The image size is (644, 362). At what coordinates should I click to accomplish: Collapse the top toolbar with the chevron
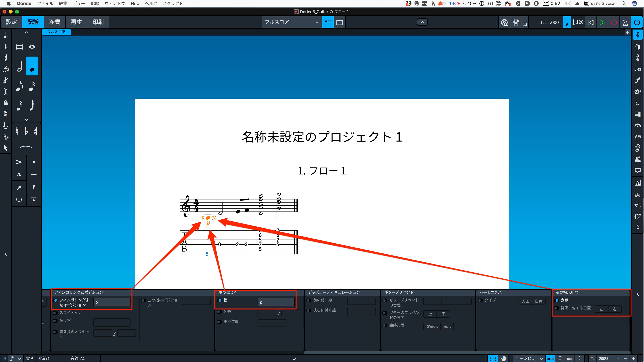click(422, 22)
